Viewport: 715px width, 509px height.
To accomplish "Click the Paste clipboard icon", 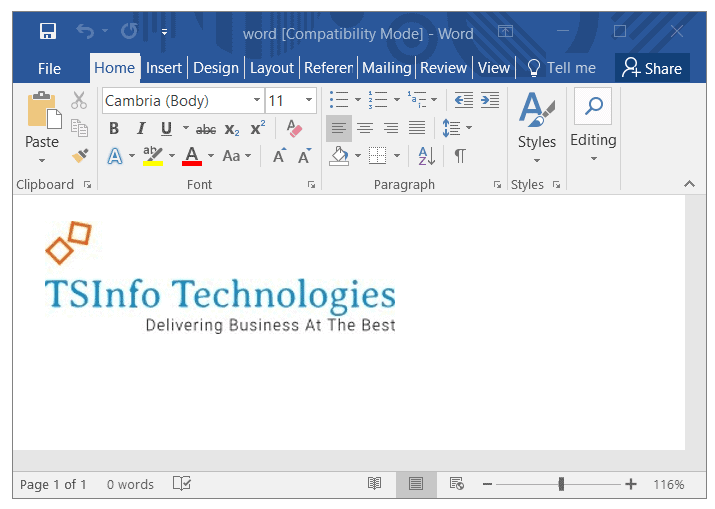I will pyautogui.click(x=44, y=109).
